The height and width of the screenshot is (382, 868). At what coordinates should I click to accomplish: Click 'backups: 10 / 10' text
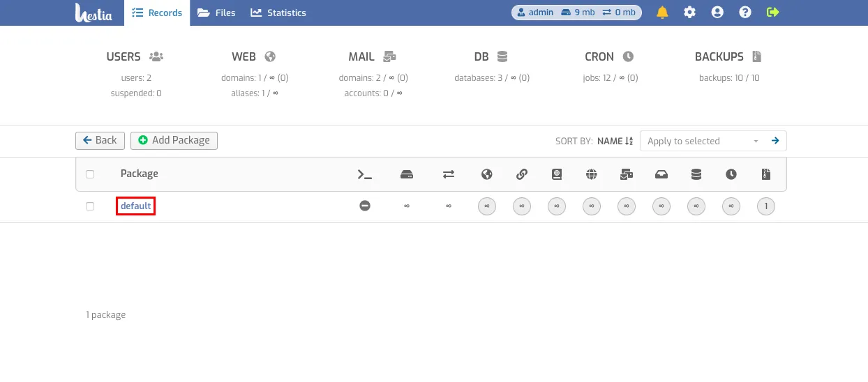[729, 78]
